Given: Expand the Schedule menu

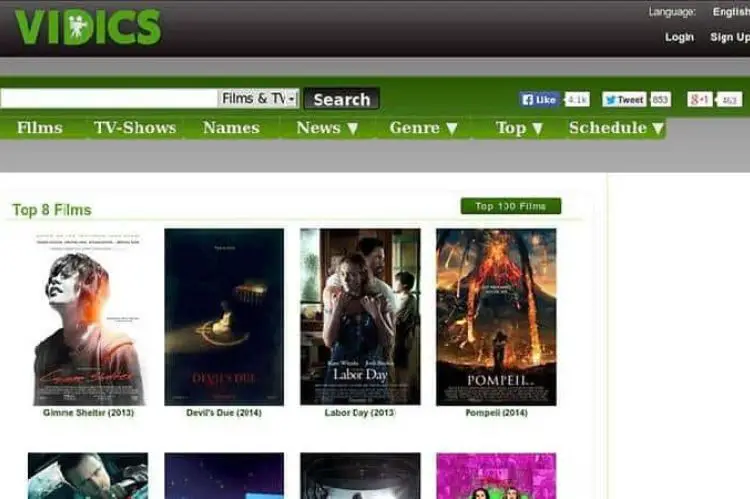Looking at the screenshot, I should [616, 128].
